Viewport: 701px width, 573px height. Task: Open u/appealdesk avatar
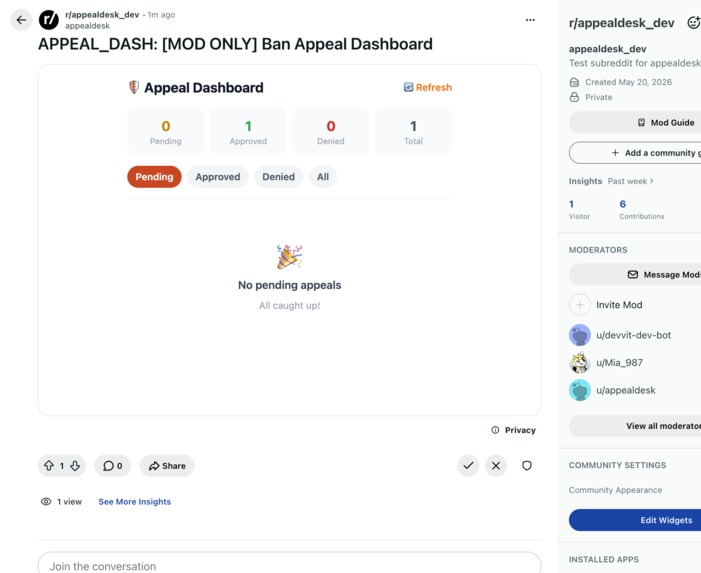tap(579, 390)
